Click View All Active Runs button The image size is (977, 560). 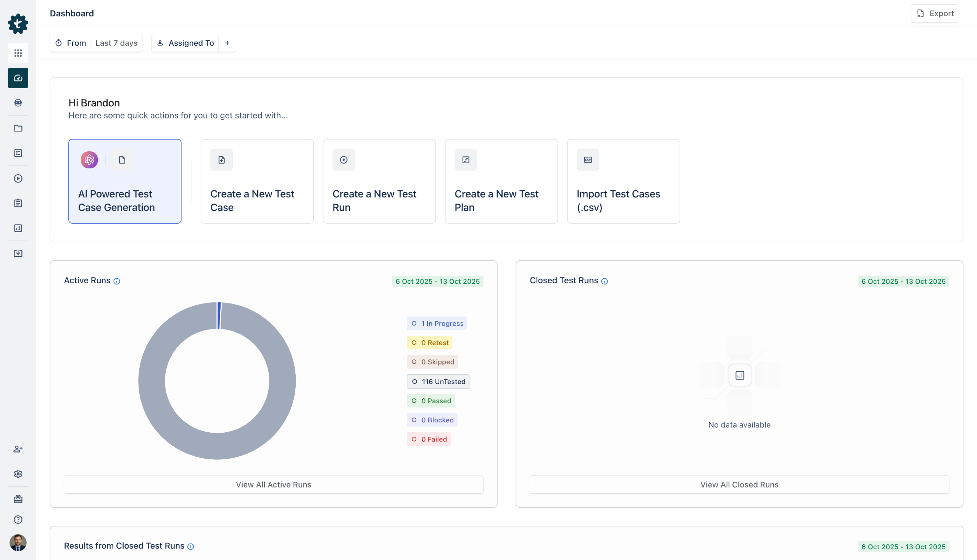pos(273,485)
